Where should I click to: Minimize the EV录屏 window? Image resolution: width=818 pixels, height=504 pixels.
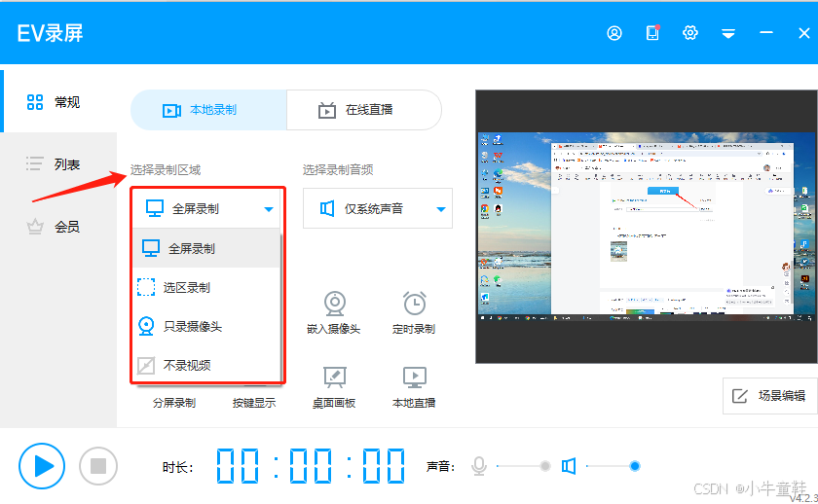(765, 33)
